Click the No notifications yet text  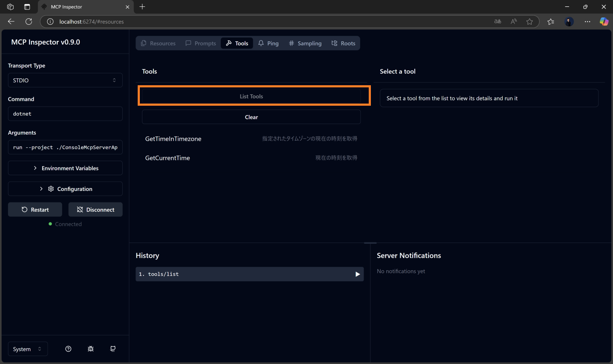coord(401,271)
